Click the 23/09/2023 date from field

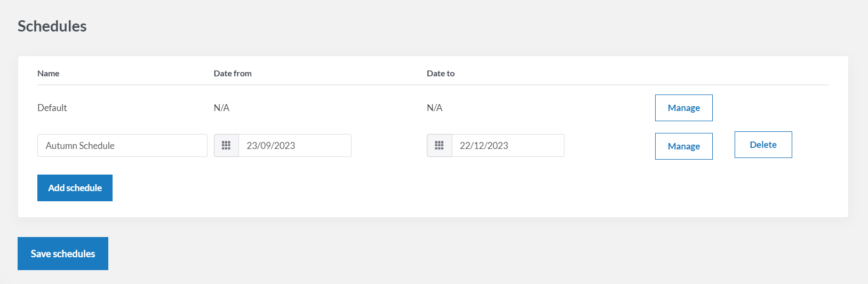[x=294, y=145]
